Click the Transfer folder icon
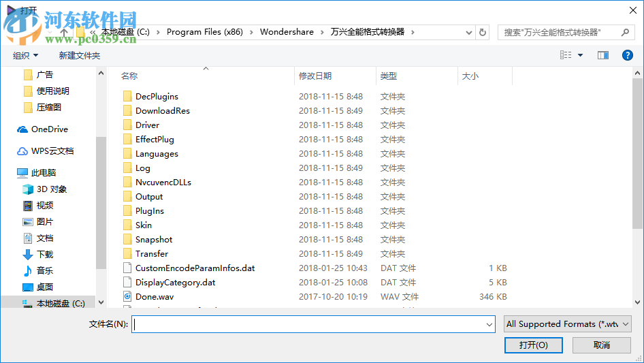 [x=127, y=253]
